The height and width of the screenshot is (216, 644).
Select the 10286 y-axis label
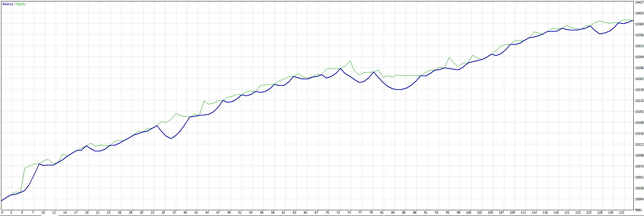click(x=639, y=68)
